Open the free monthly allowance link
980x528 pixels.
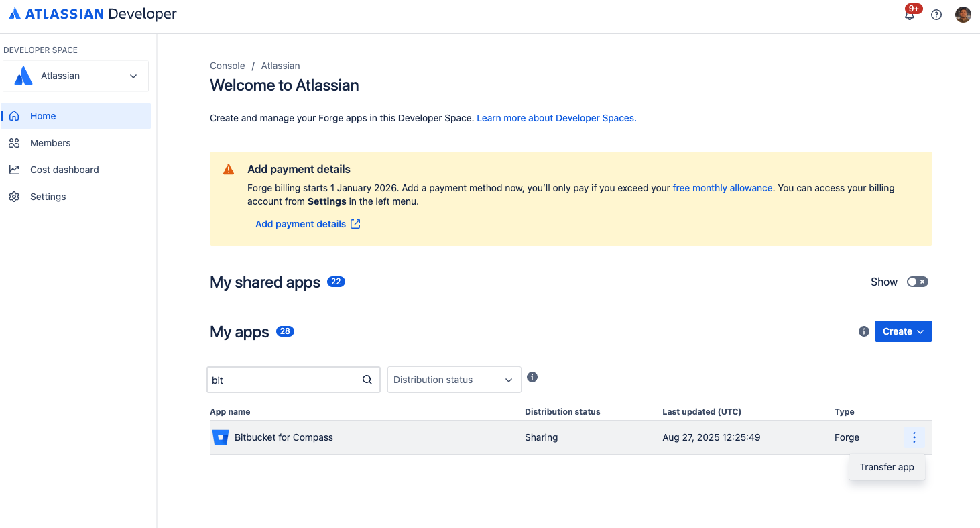pos(722,188)
